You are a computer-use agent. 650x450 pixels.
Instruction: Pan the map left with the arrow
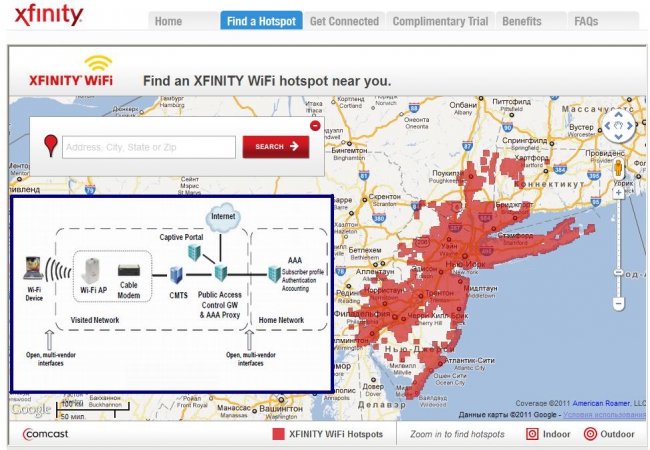pos(607,126)
